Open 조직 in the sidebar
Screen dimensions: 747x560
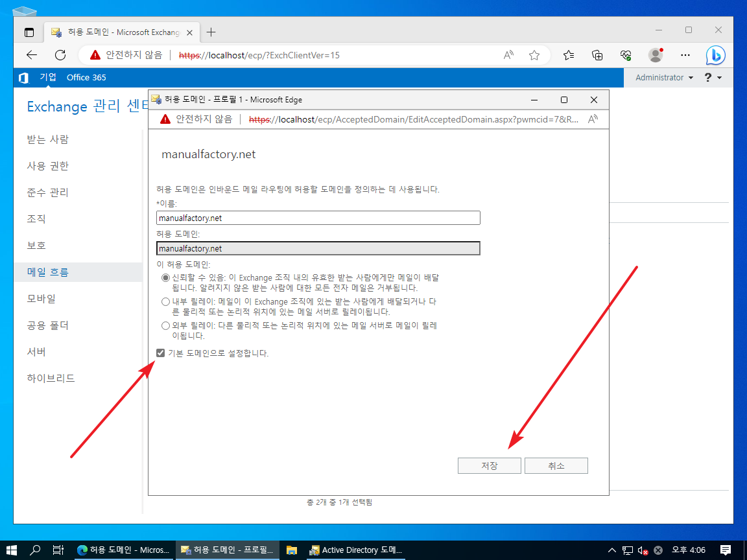pos(36,218)
